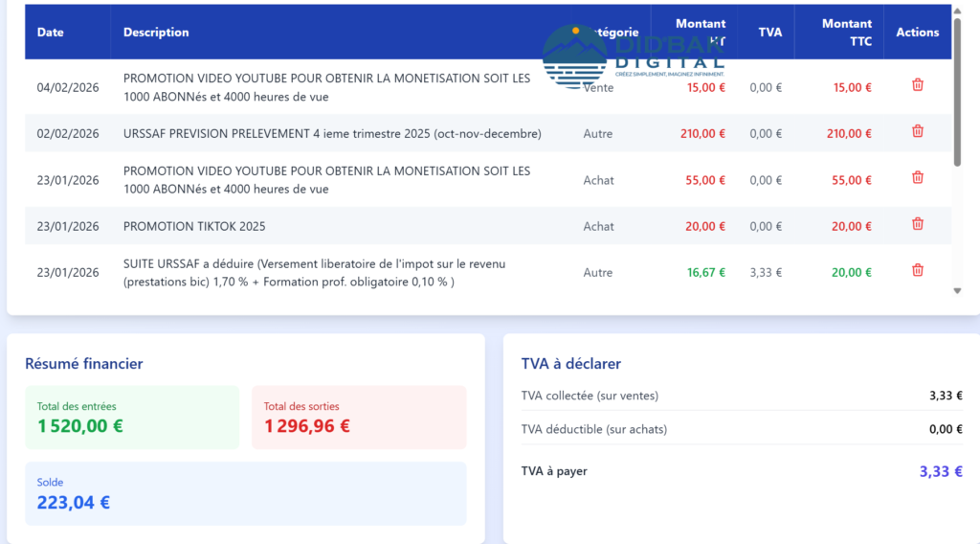980x544 pixels.
Task: Click the 16,67 € Montant HT value
Action: pos(705,273)
